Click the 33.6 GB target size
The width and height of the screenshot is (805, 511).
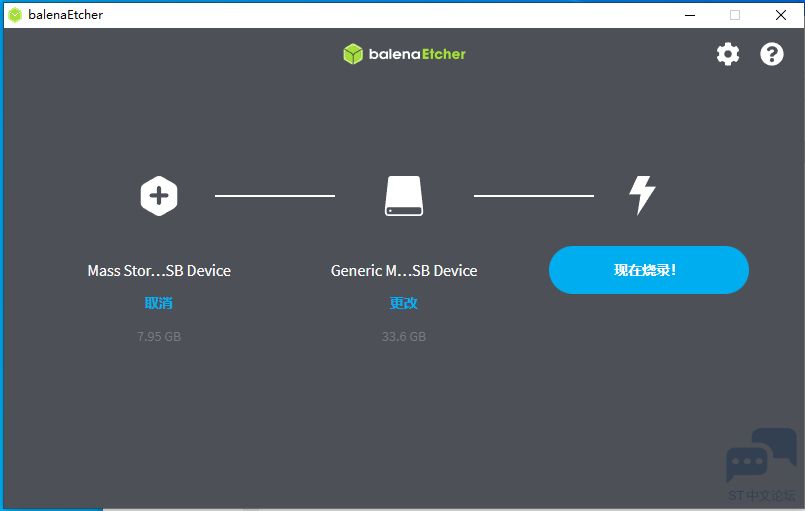(x=404, y=337)
